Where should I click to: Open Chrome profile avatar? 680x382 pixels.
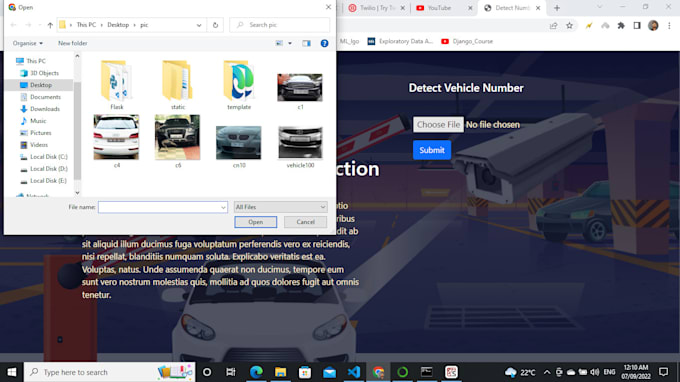[653, 26]
